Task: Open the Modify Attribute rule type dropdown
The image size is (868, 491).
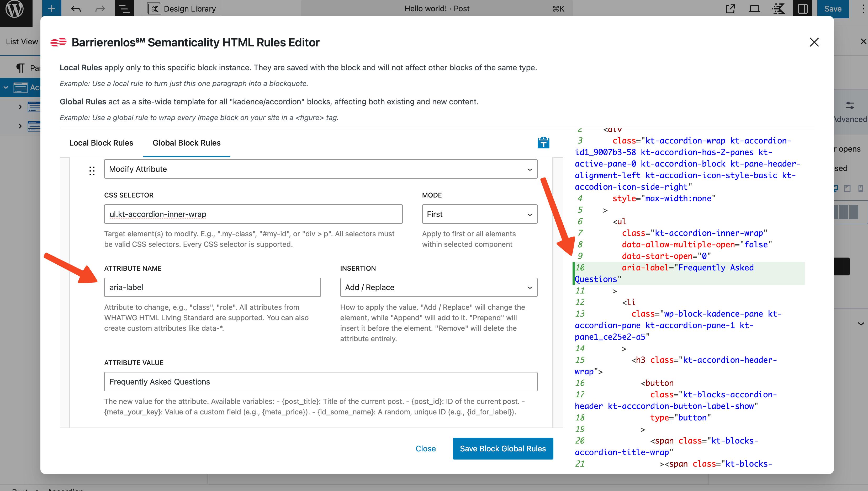Action: [320, 169]
